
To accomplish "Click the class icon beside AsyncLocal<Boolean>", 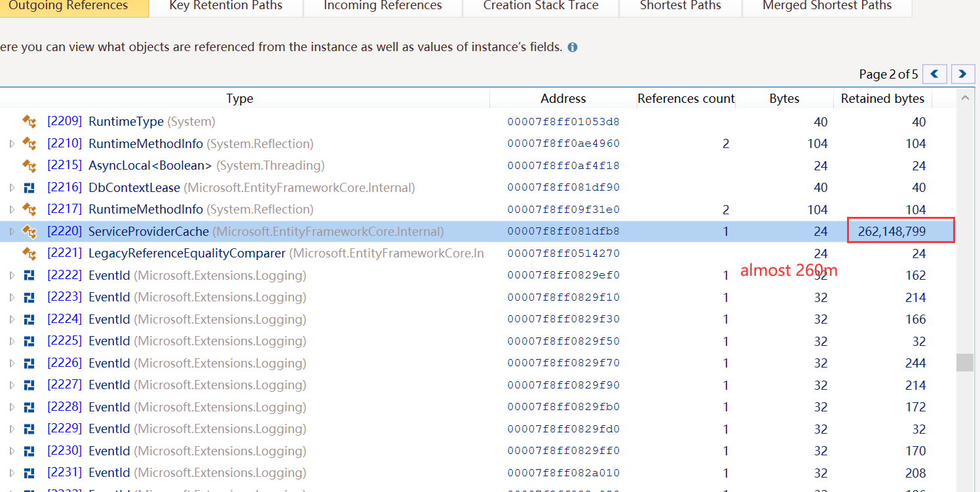I will click(x=29, y=165).
